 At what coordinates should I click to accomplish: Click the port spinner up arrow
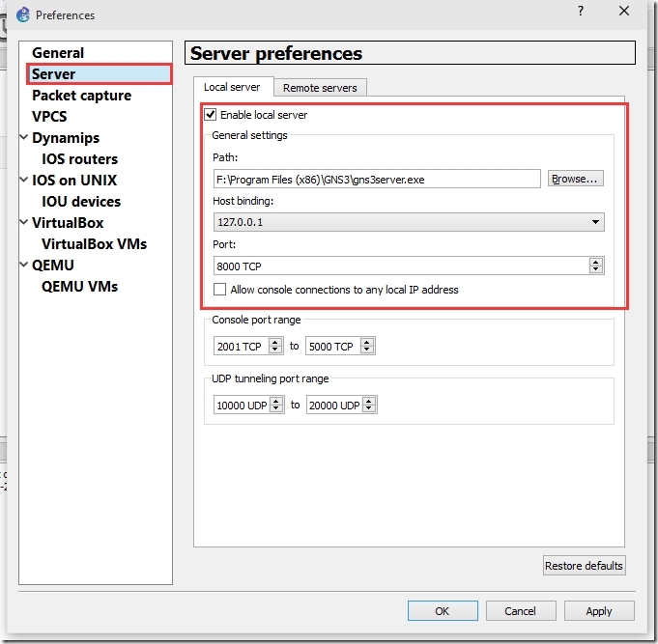[595, 262]
